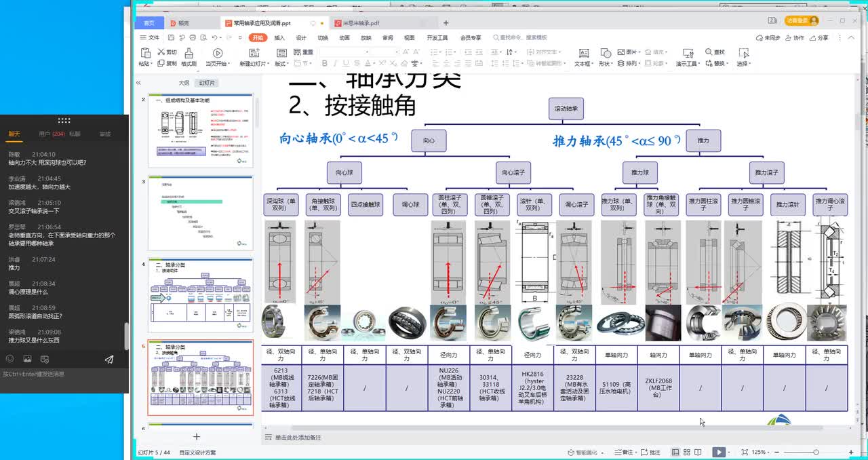This screenshot has height=460, width=868.
Task: Start slideshow from current page icon
Action: [x=217, y=53]
